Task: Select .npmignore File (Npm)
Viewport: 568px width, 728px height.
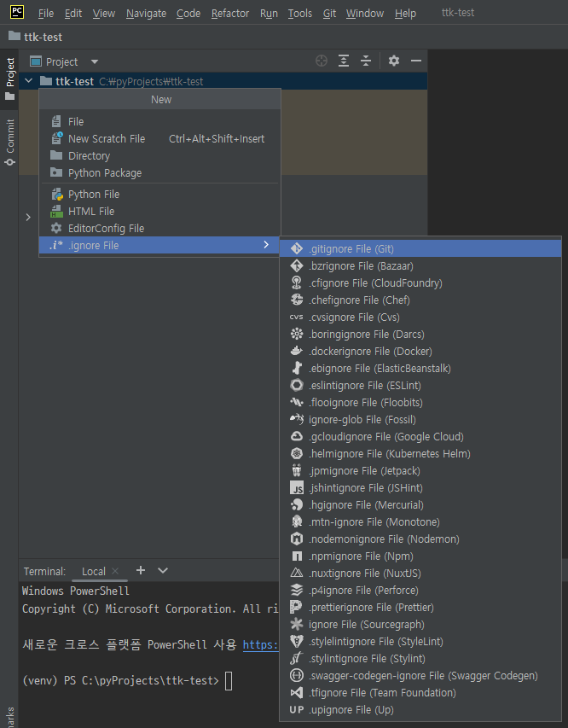Action: pyautogui.click(x=420, y=556)
